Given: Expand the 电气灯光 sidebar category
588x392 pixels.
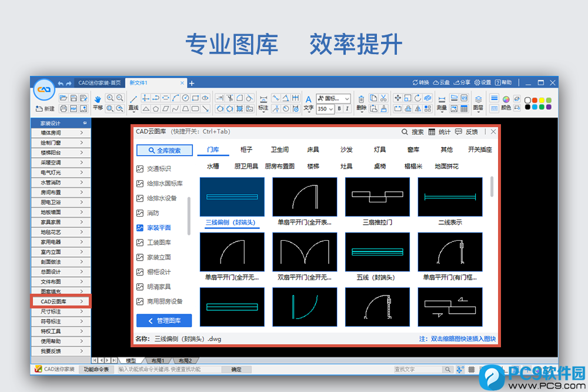Looking at the screenshot, I should 61,172.
